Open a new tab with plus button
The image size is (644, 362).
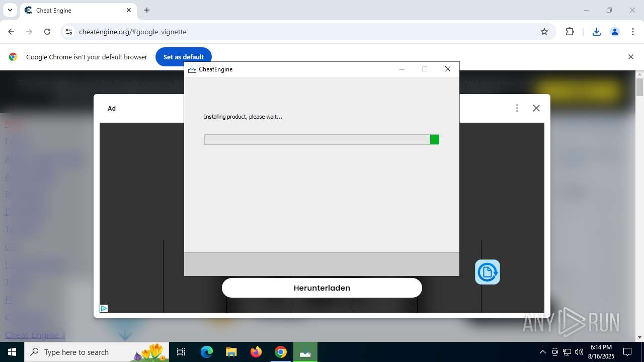[x=147, y=10]
